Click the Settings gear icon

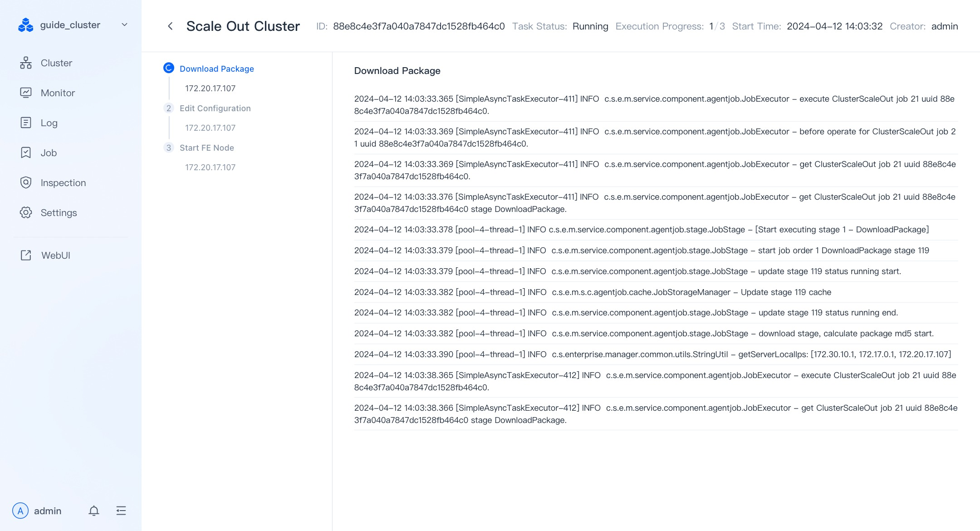[26, 213]
